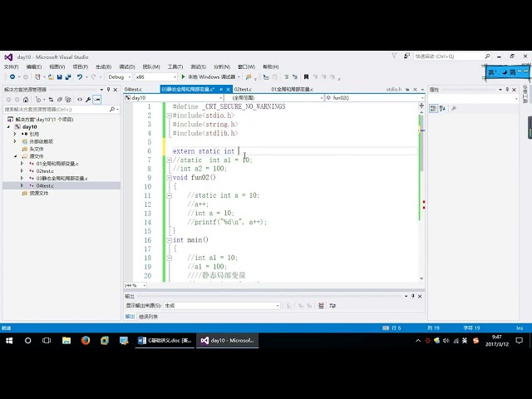Click the New Project toolbar icon
The height and width of the screenshot is (399, 532).
tap(37, 77)
